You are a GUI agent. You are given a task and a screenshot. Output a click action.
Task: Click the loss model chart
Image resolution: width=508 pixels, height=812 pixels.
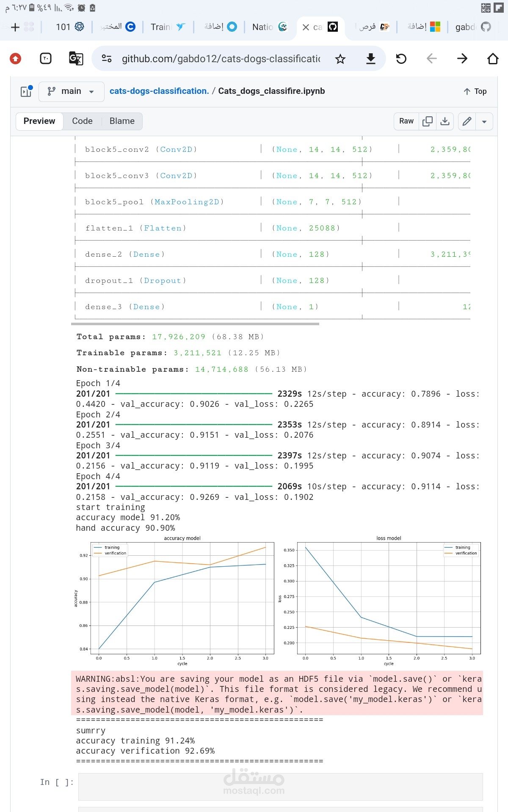pyautogui.click(x=379, y=601)
